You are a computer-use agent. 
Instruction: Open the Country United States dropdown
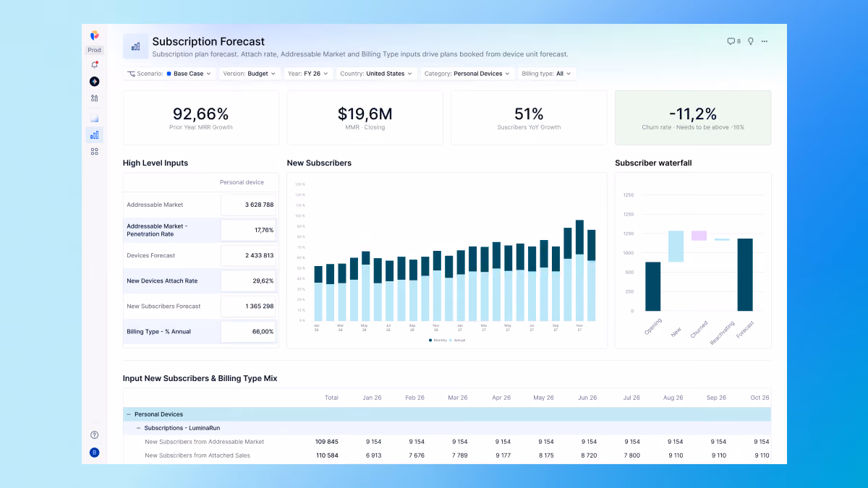click(x=376, y=74)
